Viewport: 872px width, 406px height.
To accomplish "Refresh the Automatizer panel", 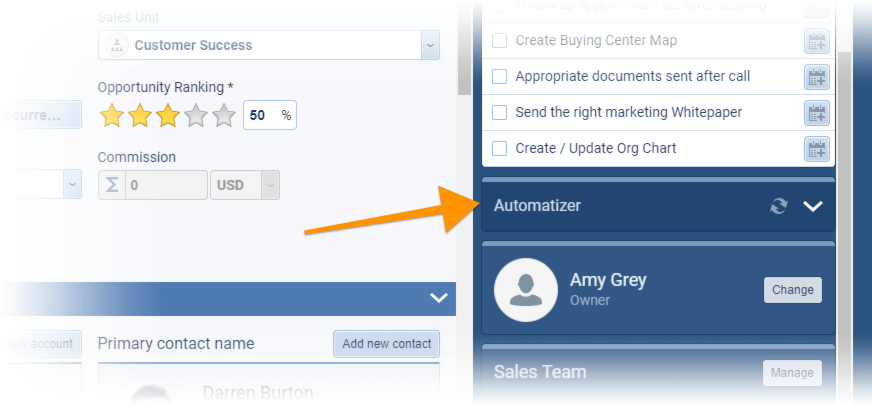I will pos(779,206).
